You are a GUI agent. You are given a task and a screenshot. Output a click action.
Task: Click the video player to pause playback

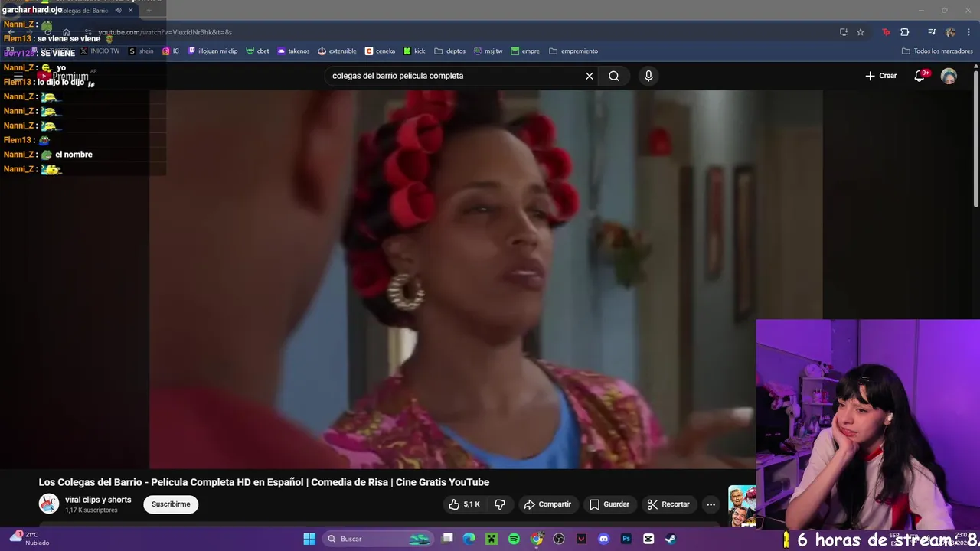coord(486,279)
